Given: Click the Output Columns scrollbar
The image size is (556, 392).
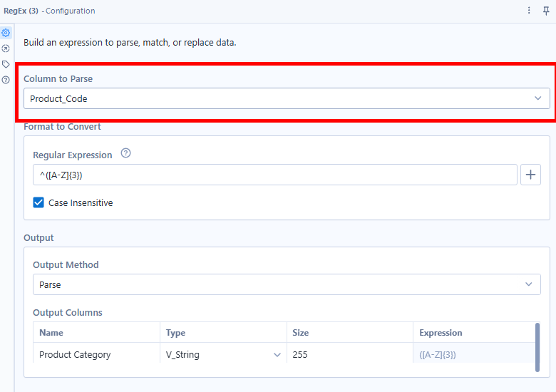Looking at the screenshot, I should coord(537,347).
